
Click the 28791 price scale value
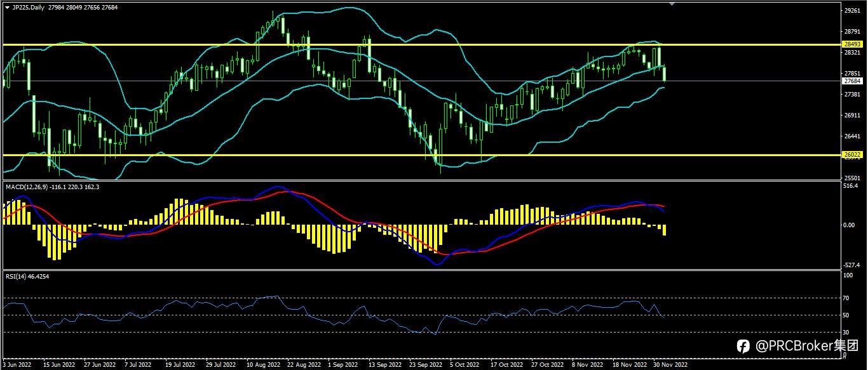point(852,32)
